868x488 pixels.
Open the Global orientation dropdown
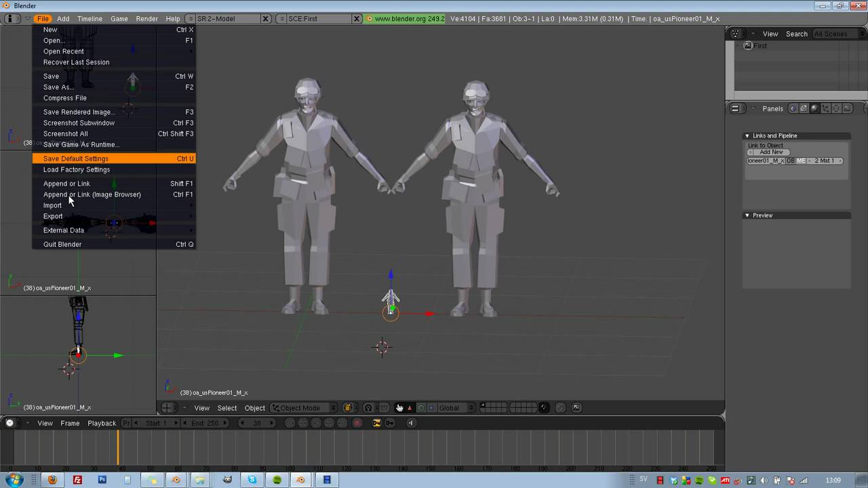pyautogui.click(x=456, y=408)
